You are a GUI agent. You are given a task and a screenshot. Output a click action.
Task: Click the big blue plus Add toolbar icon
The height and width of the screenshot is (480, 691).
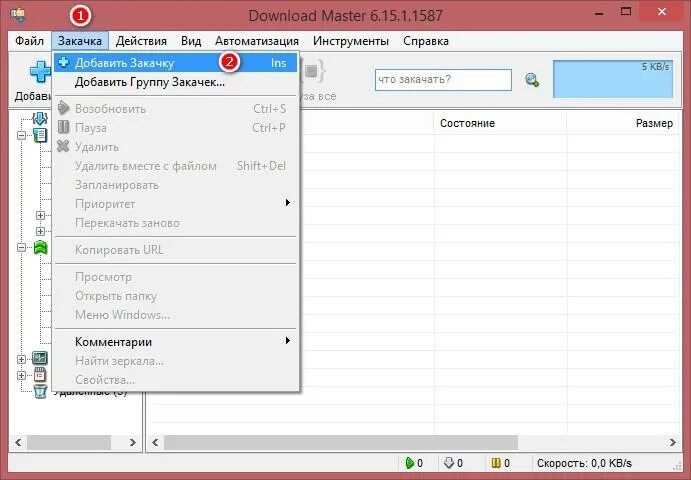(x=40, y=72)
